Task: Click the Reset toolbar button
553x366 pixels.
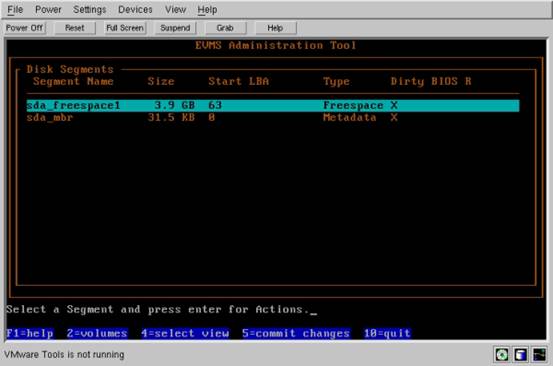Action: (75, 28)
